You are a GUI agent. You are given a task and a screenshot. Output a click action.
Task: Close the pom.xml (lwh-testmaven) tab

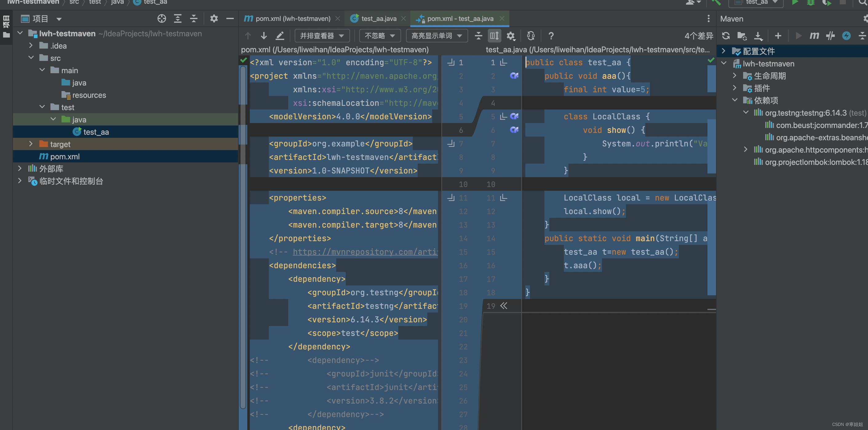click(338, 18)
